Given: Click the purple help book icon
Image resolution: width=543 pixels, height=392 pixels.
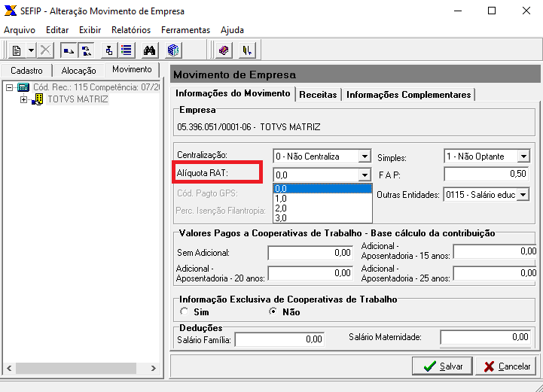Looking at the screenshot, I should (x=224, y=50).
